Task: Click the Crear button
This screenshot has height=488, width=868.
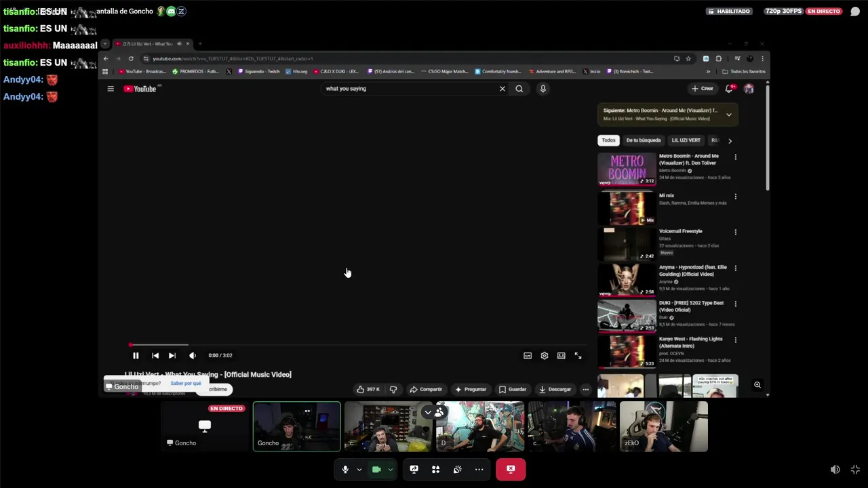Action: (703, 89)
